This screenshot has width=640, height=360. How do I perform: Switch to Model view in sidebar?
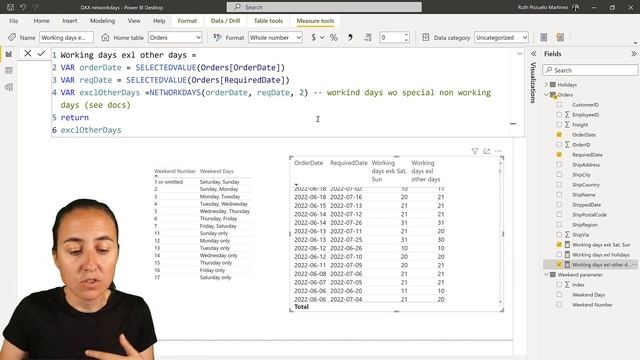9,87
